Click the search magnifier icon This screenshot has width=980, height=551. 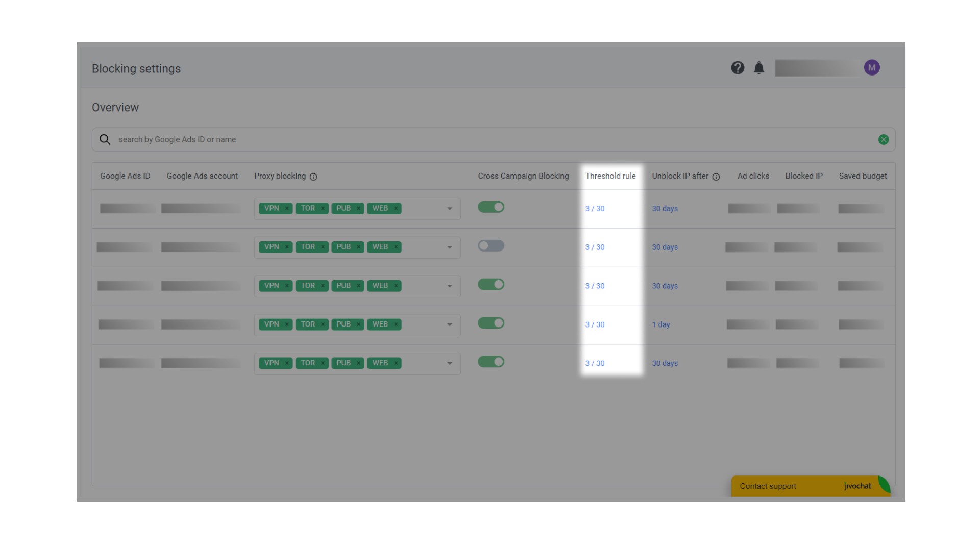coord(105,139)
